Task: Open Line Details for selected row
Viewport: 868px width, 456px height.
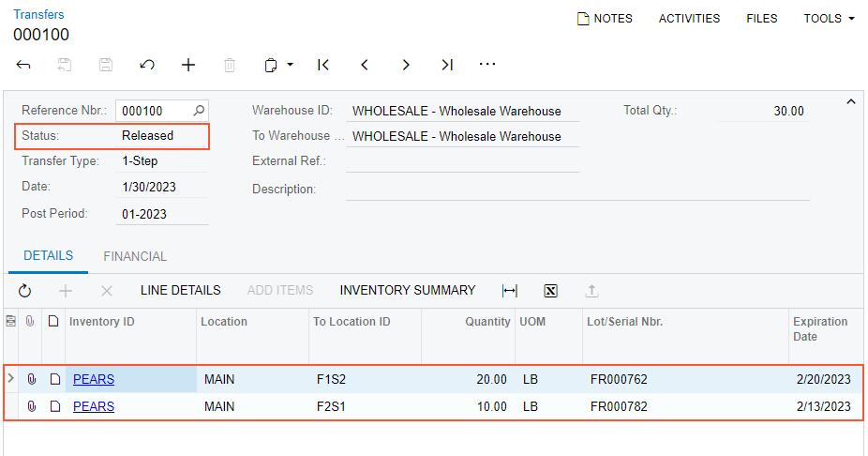Action: coord(181,291)
